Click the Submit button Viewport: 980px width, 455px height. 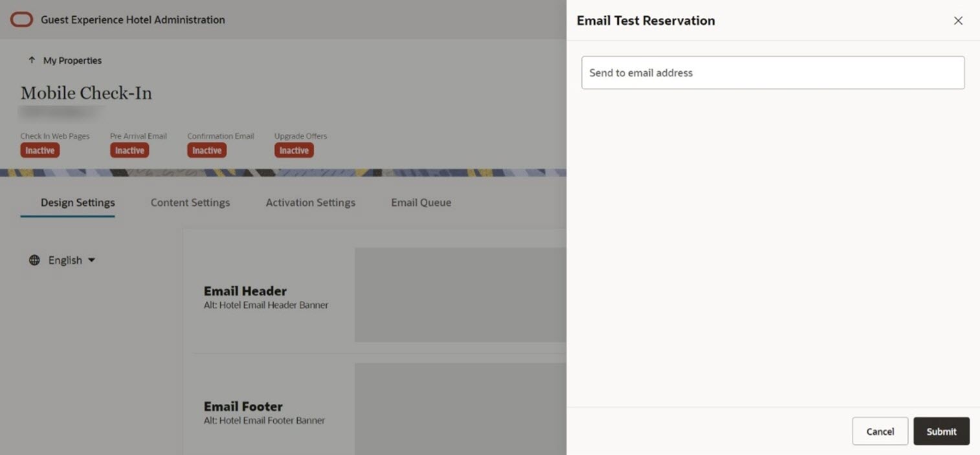coord(941,431)
